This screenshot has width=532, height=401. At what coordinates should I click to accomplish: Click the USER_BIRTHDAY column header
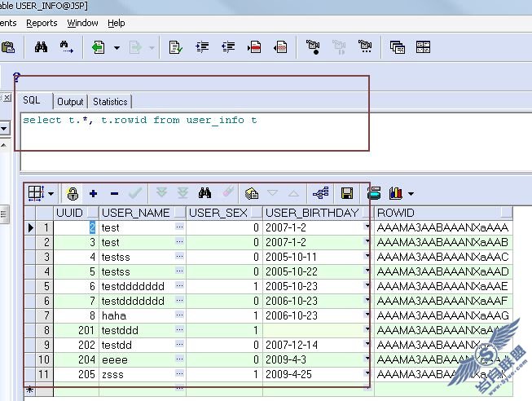click(x=318, y=213)
